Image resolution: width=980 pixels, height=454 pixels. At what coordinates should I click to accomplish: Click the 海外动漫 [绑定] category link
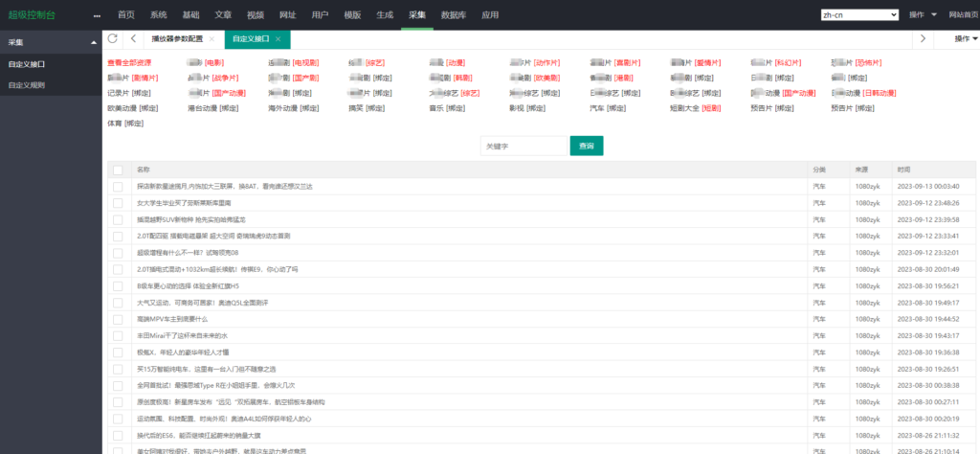click(x=294, y=108)
